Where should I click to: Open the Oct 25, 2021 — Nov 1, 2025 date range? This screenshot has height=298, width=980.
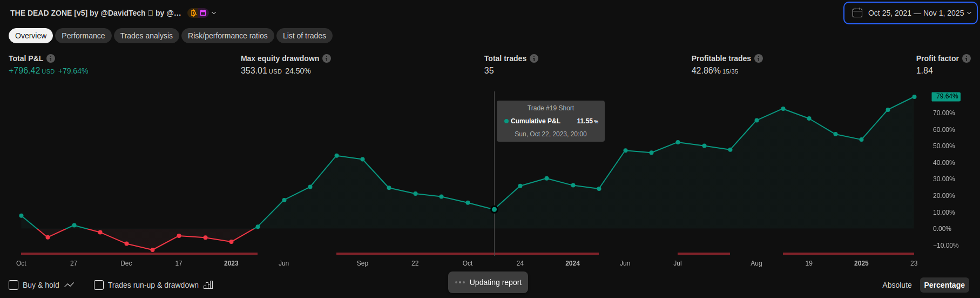pos(916,13)
